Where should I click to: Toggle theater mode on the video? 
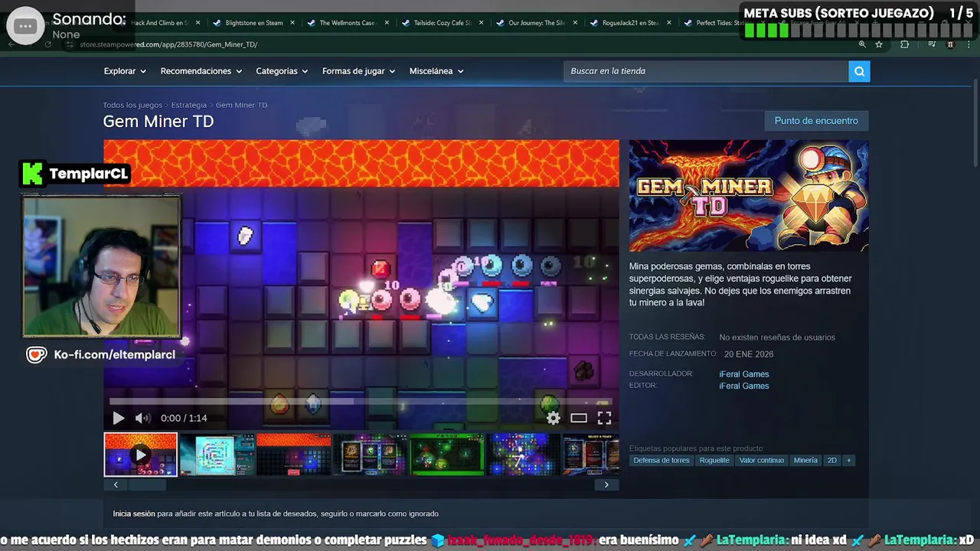point(579,418)
